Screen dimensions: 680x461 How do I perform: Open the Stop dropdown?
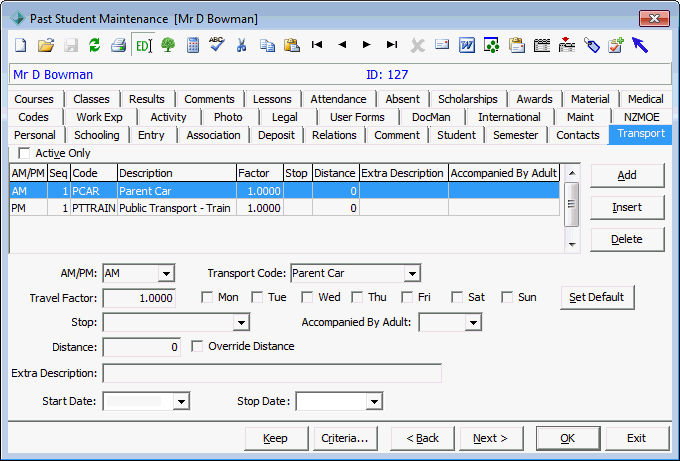point(241,323)
